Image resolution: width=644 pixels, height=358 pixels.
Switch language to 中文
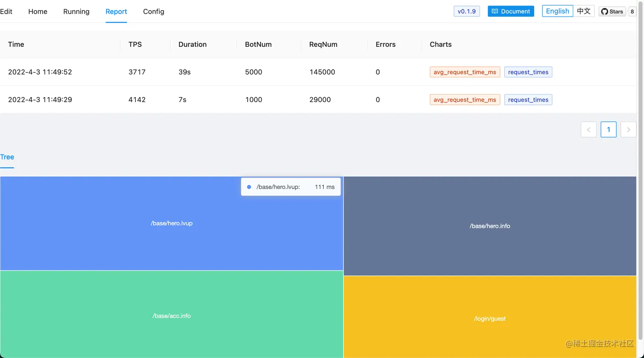pyautogui.click(x=584, y=11)
